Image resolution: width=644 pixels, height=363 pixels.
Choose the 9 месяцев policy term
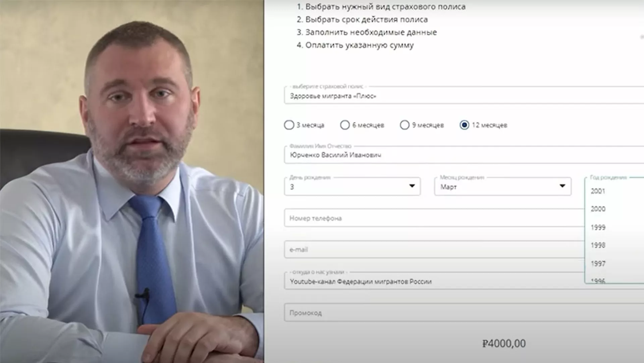pyautogui.click(x=405, y=125)
